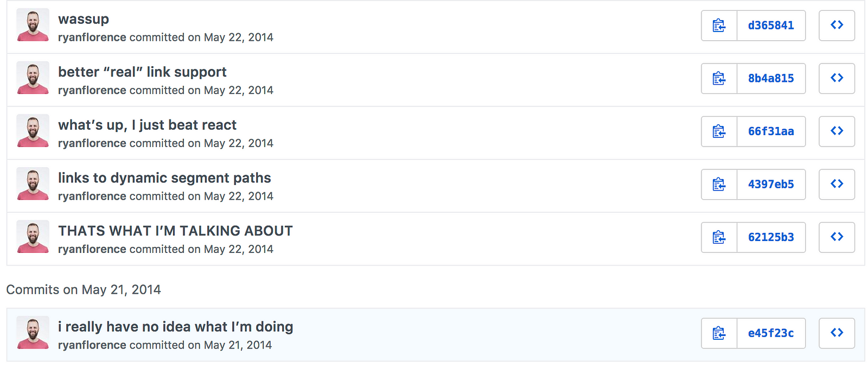The image size is (868, 368).
Task: Browse repository at commit e45f23c
Action: tap(837, 333)
